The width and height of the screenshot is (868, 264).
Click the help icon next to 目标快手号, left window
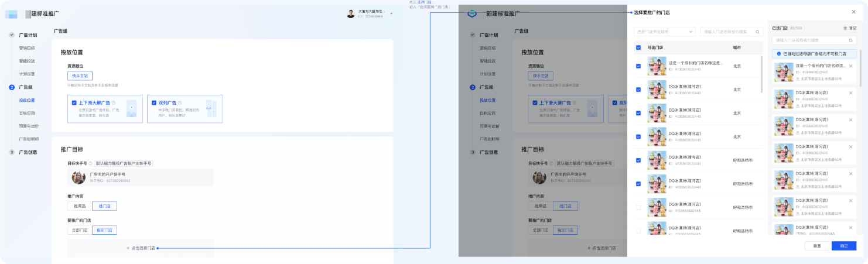tap(91, 163)
